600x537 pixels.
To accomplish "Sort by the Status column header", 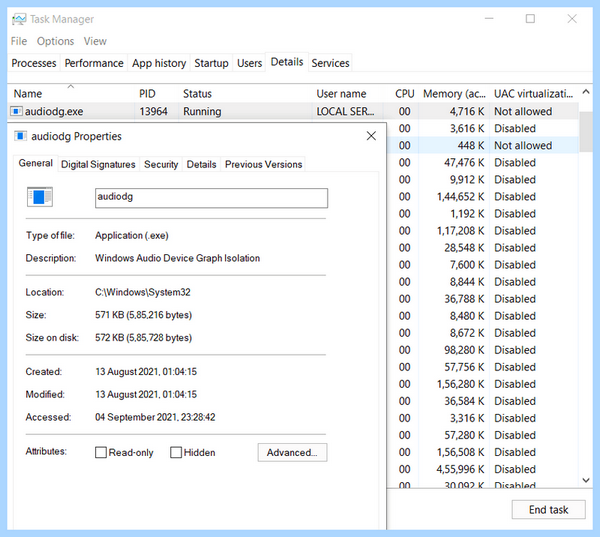I will tap(245, 93).
